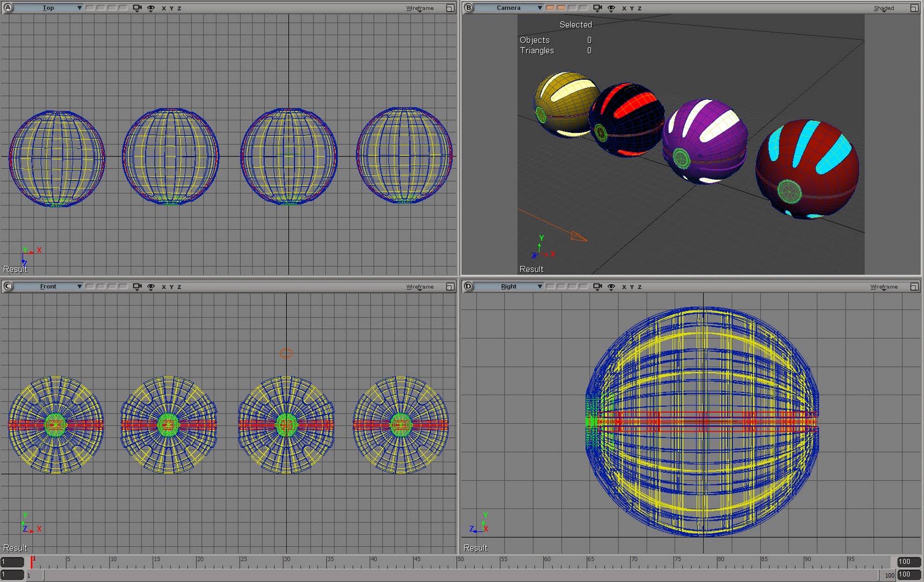The height and width of the screenshot is (582, 924).
Task: Click the third memo camera slot in Camera viewport
Action: tap(572, 8)
